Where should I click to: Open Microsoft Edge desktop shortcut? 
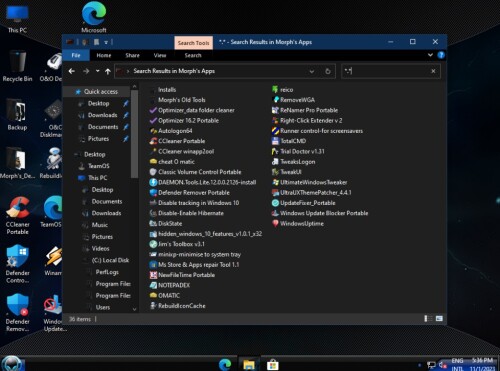pos(94,17)
